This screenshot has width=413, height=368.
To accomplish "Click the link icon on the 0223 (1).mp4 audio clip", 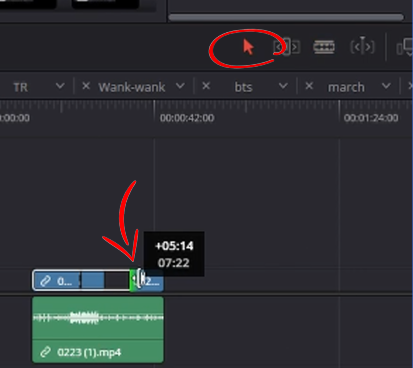I will click(x=45, y=352).
